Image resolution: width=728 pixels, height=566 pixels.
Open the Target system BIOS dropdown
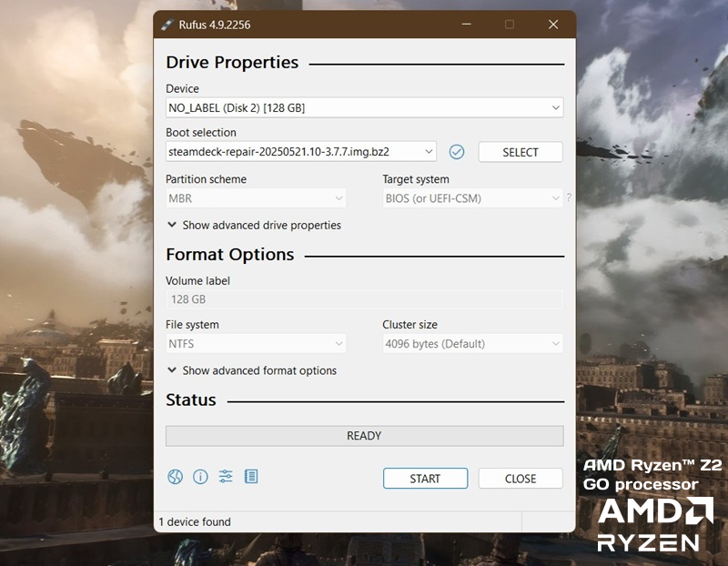[472, 198]
